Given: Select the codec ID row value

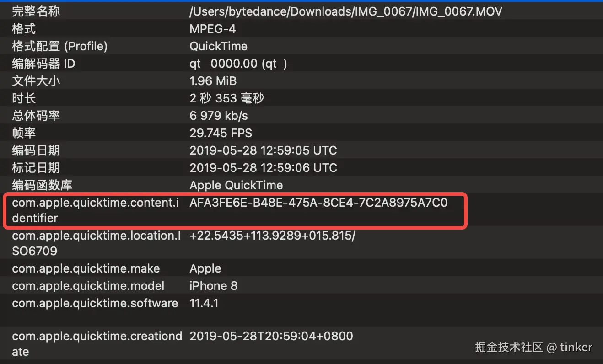Looking at the screenshot, I should pyautogui.click(x=238, y=64).
